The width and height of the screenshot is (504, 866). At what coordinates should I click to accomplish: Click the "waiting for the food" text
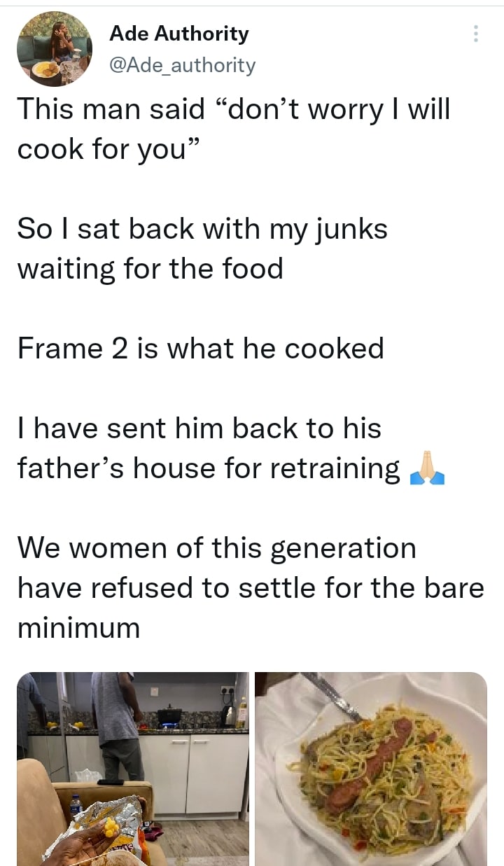click(x=150, y=268)
